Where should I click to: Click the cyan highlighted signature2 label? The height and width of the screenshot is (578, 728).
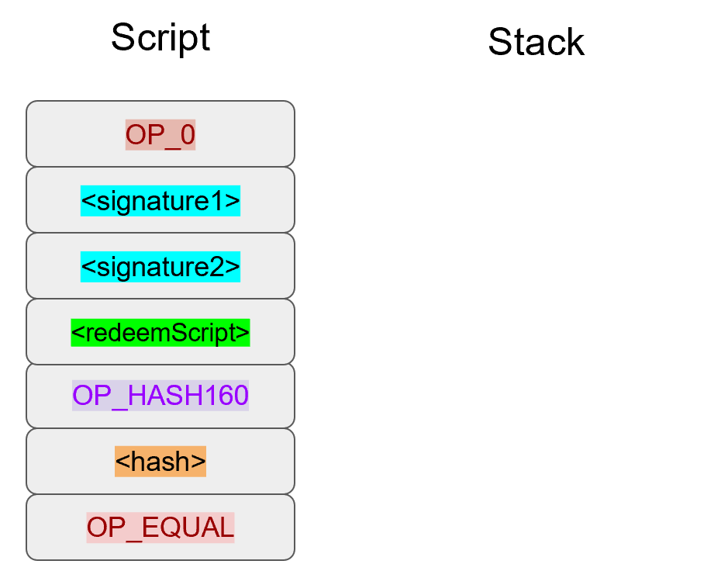click(x=160, y=267)
